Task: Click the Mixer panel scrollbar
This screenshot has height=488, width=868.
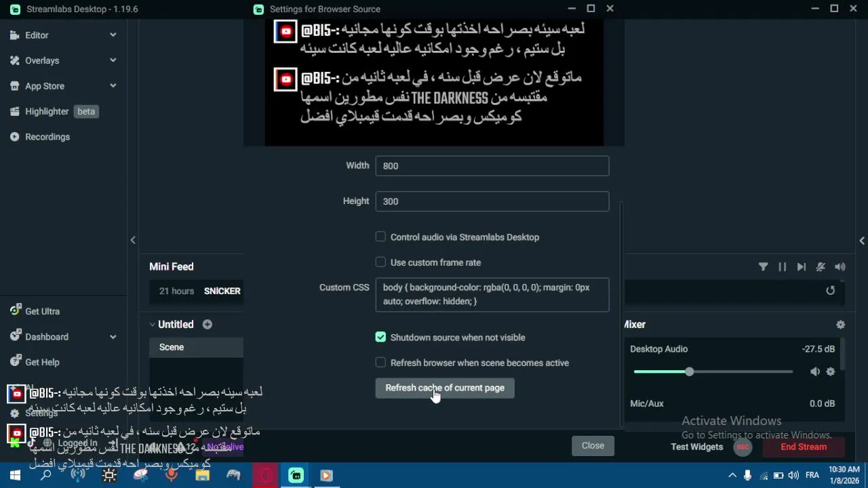Action: click(x=843, y=354)
